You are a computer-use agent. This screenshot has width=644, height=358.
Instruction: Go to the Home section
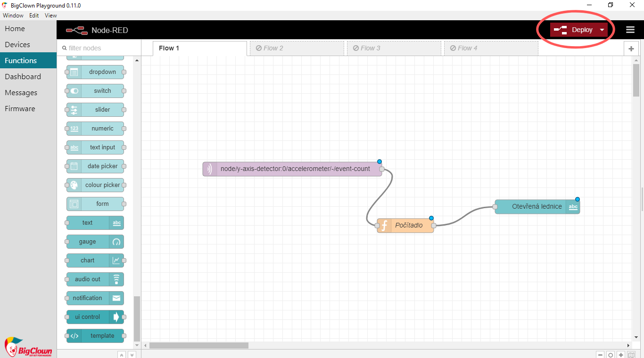click(x=28, y=29)
